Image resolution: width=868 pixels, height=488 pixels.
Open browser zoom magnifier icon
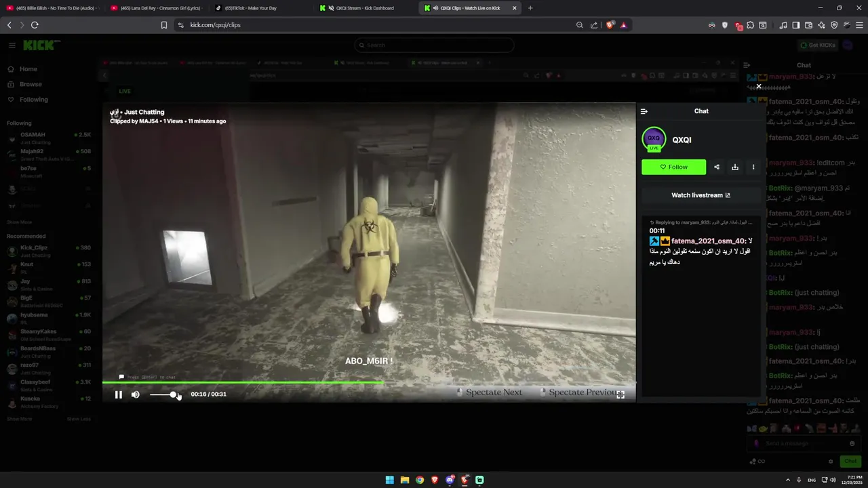point(580,25)
